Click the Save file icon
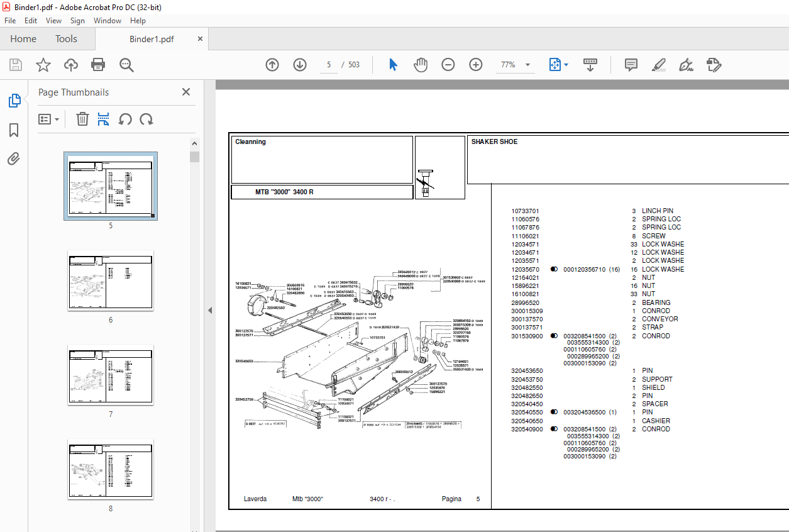 coord(16,65)
